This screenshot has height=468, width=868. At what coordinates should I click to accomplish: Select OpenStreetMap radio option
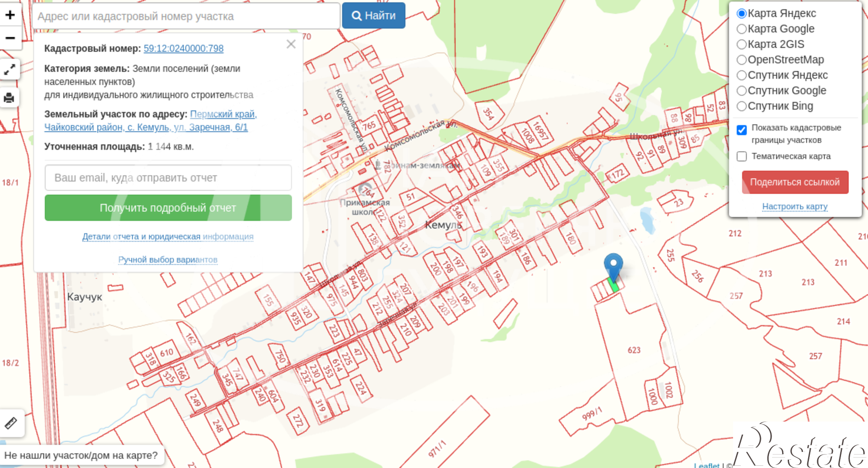[742, 60]
